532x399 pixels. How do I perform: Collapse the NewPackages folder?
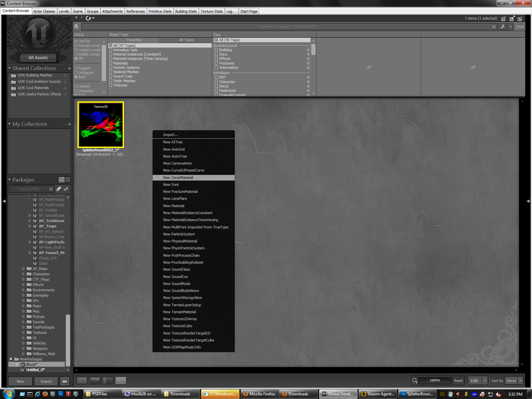point(11,359)
